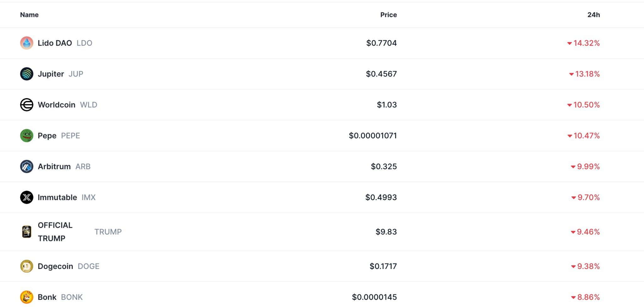Sort by the 24h change header
Image resolution: width=644 pixels, height=307 pixels.
click(593, 15)
